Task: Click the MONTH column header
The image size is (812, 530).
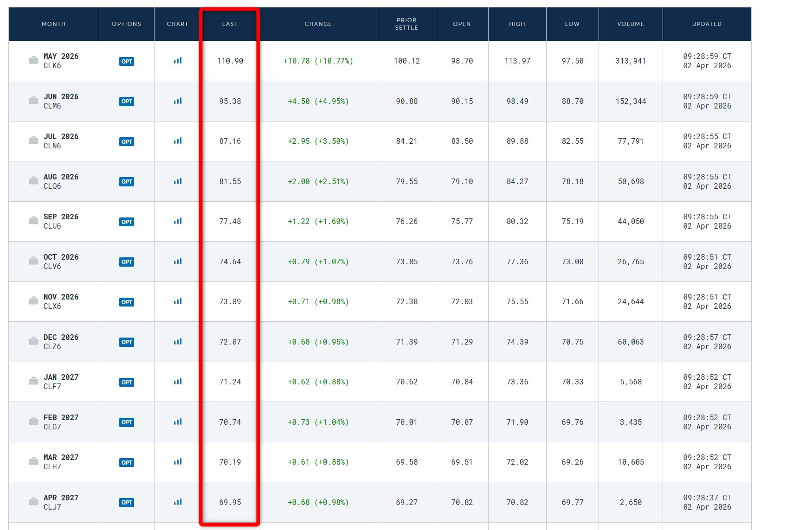Action: point(53,24)
